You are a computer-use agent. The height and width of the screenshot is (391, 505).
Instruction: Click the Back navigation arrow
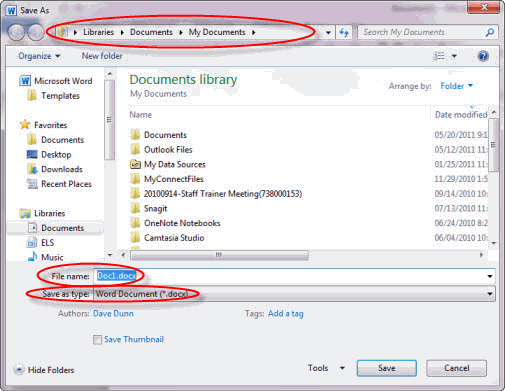(x=16, y=32)
